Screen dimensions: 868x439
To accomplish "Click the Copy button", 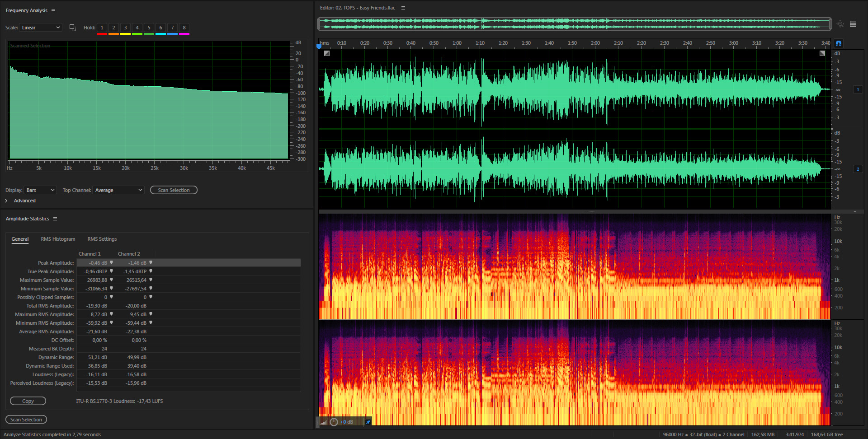I will [28, 401].
